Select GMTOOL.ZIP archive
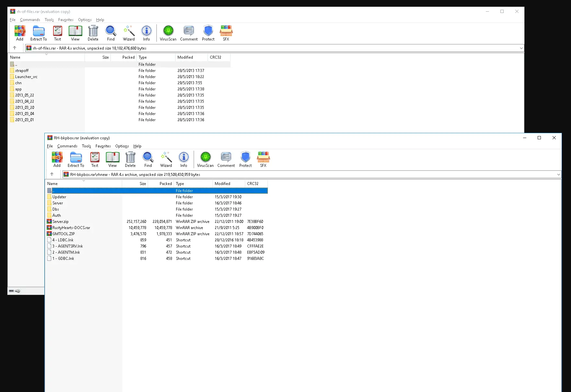The image size is (571, 392). pos(157,234)
